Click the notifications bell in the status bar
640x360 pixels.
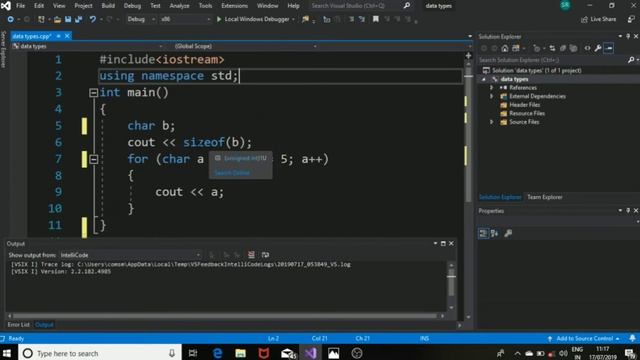[x=632, y=338]
